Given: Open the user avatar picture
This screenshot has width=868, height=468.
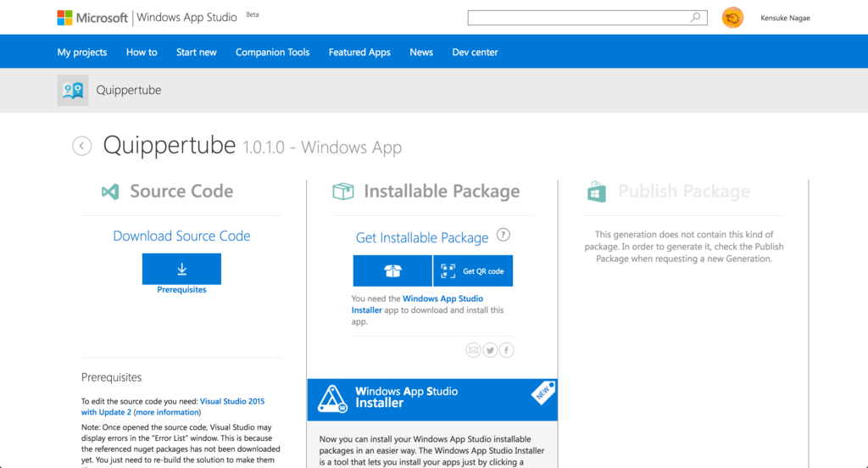Looking at the screenshot, I should [732, 18].
